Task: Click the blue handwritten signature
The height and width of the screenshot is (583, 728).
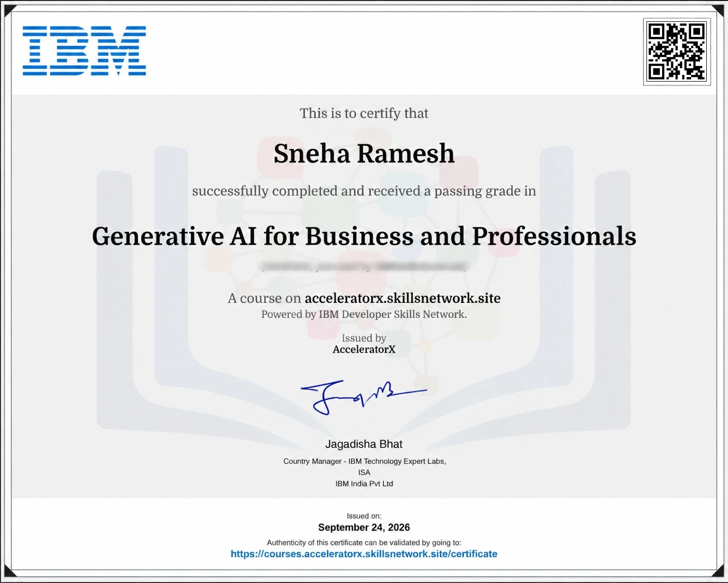Action: 364,397
